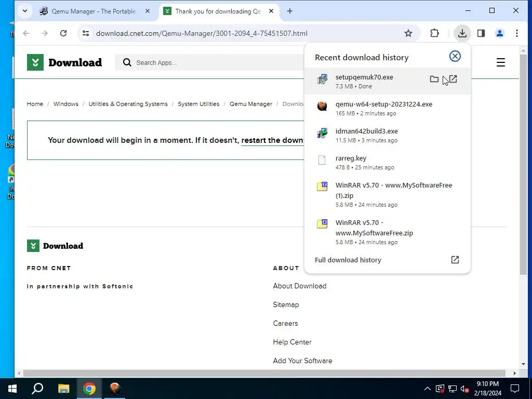Show hidden system tray icons
Screen dimensions: 532x399
pyautogui.click(x=427, y=389)
